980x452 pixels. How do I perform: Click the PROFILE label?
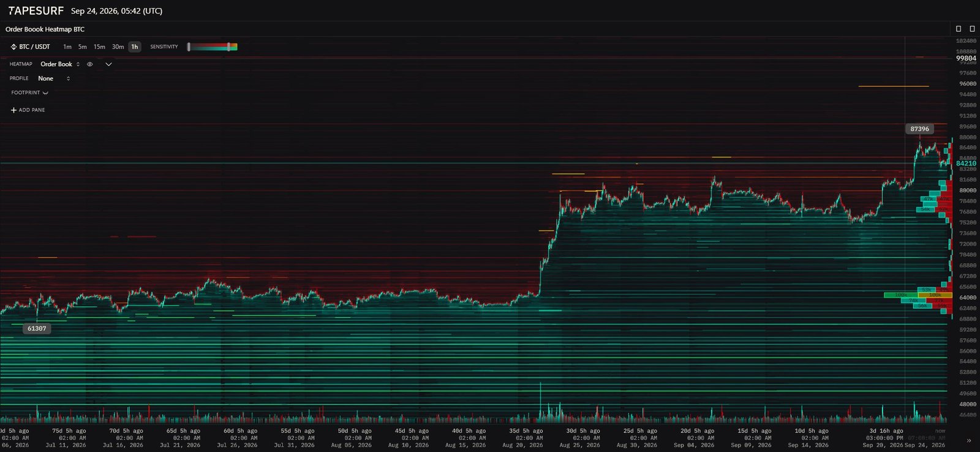click(x=19, y=78)
